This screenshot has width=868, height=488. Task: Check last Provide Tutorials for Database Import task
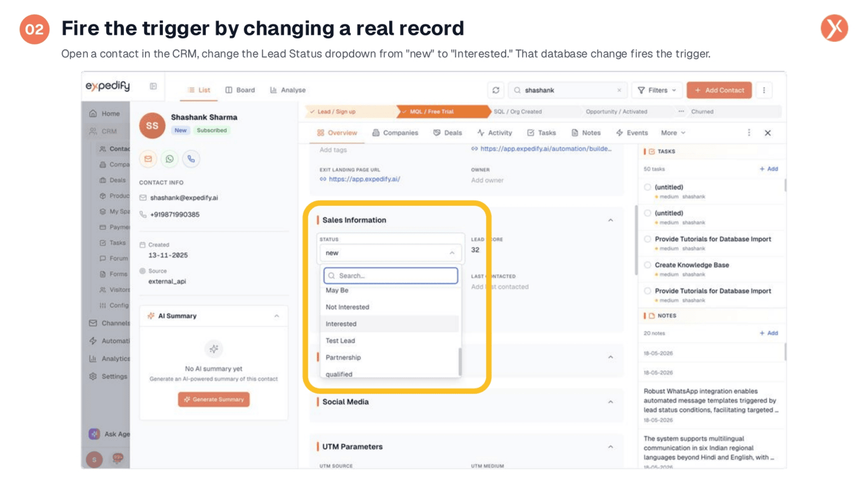(x=647, y=291)
